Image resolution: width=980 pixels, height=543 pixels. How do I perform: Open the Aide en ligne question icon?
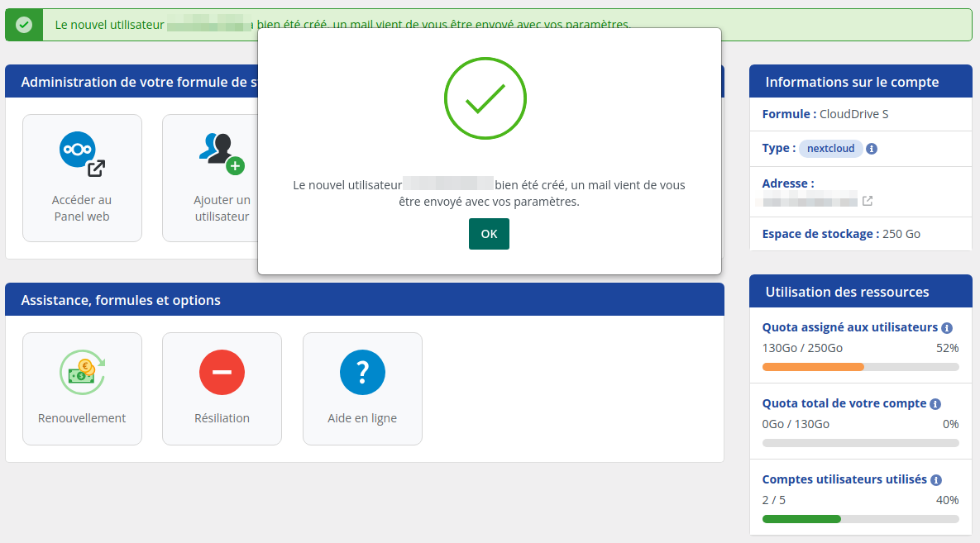362,373
